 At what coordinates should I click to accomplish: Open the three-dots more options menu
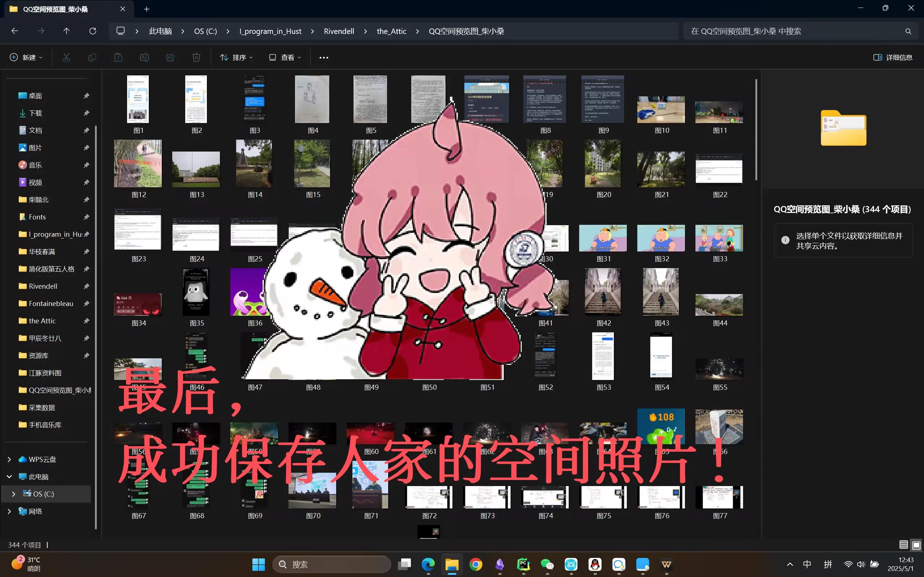324,57
